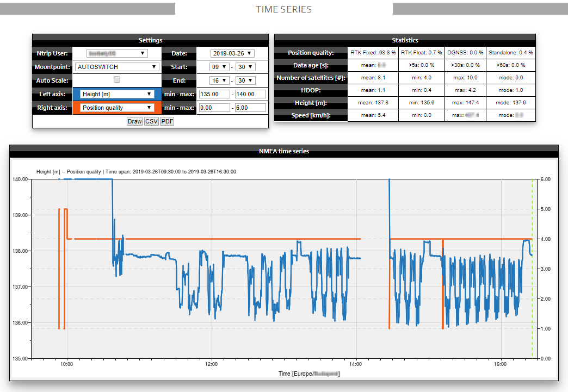Screen dimensions: 568x392
Task: Click the Number of satellites [#] row label
Action: pos(311,78)
